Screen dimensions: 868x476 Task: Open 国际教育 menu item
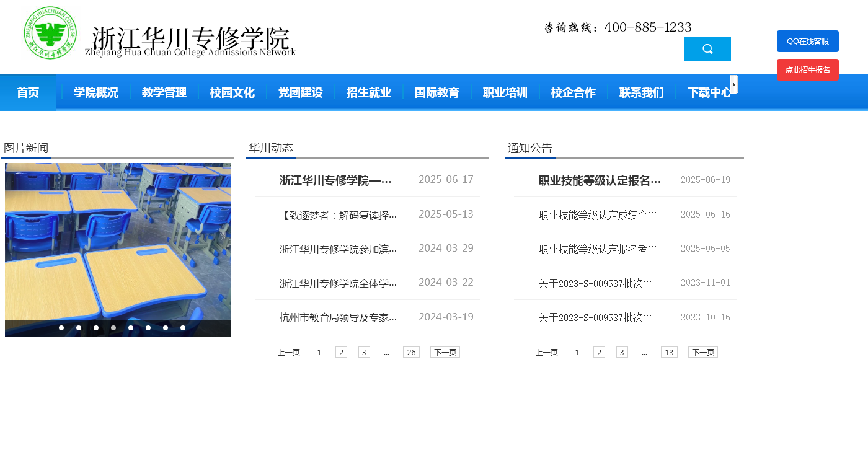[x=437, y=92]
